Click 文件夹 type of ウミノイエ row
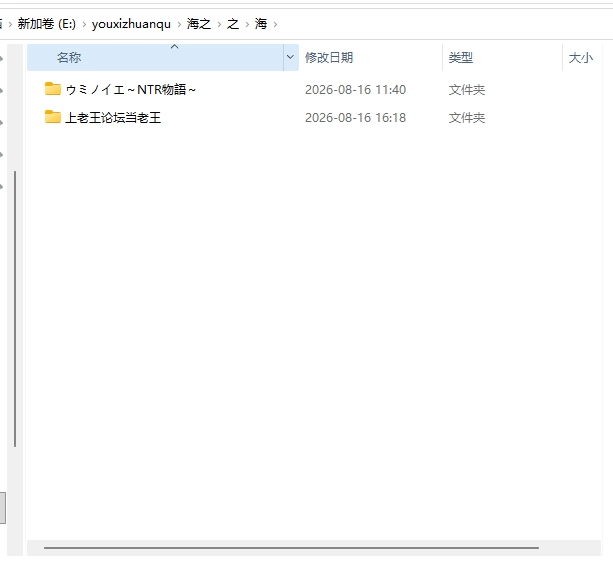The width and height of the screenshot is (613, 565). (467, 90)
